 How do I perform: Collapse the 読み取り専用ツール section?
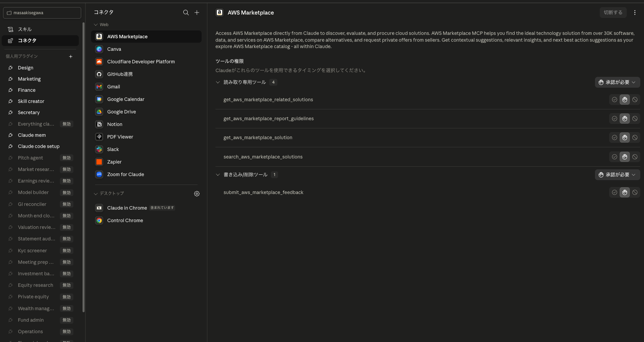(x=218, y=82)
